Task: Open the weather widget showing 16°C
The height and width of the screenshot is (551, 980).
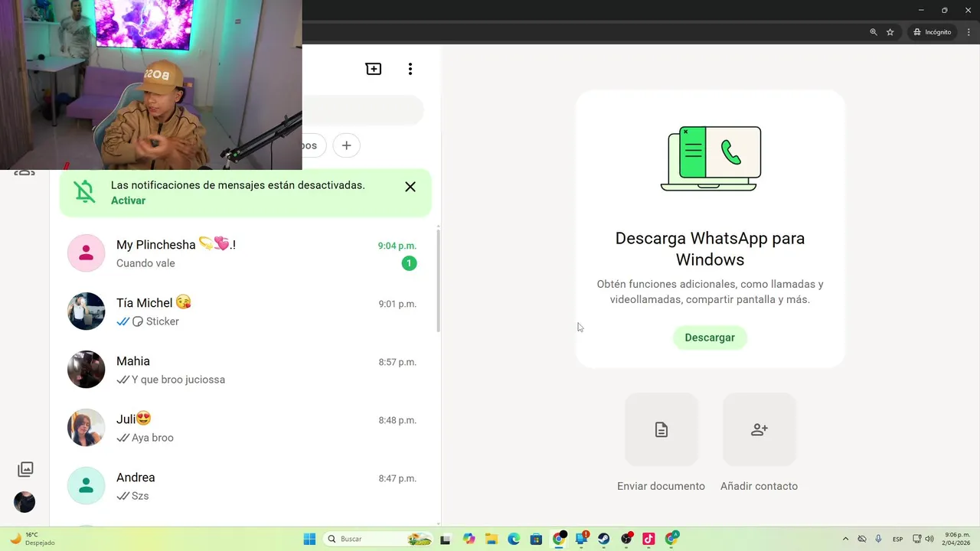Action: pyautogui.click(x=32, y=539)
